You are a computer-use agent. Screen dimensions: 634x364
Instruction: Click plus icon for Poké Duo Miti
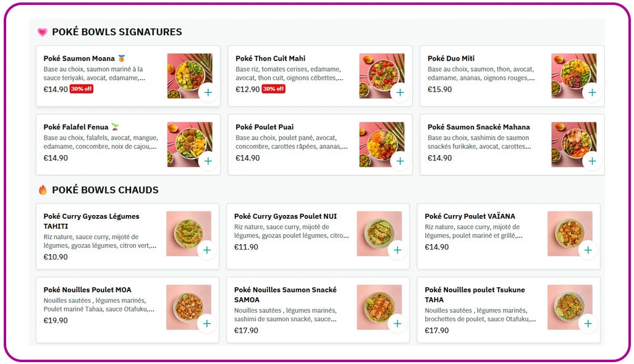coord(592,93)
